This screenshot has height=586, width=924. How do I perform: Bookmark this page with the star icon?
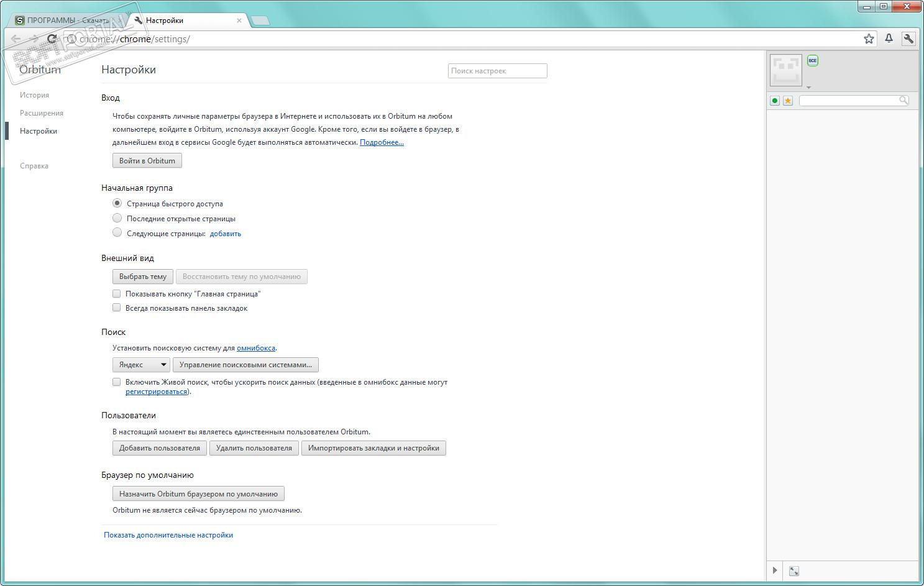pos(869,39)
